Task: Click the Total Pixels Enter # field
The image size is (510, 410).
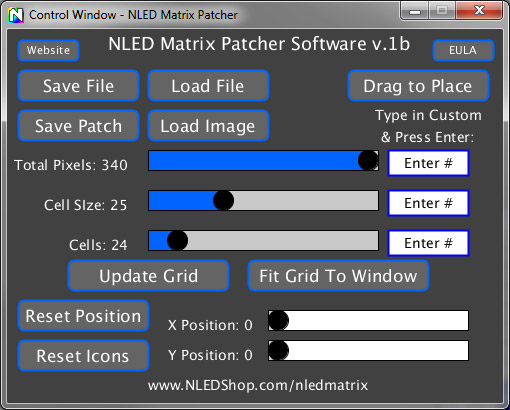Action: point(428,163)
